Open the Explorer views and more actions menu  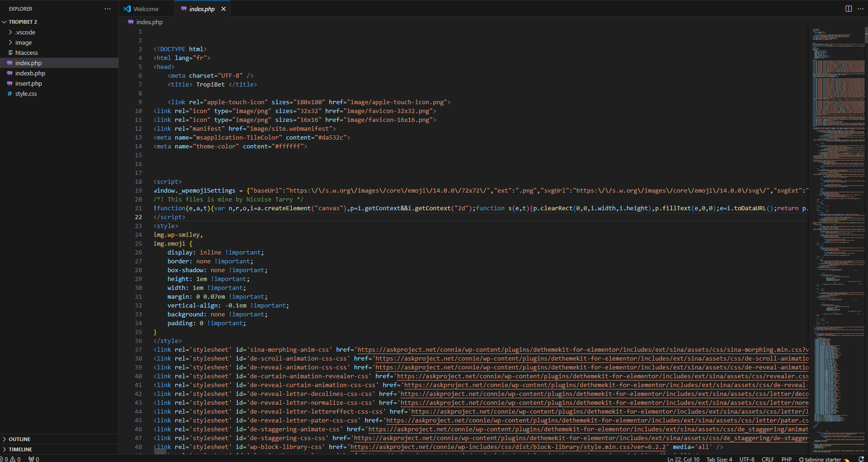coord(108,9)
